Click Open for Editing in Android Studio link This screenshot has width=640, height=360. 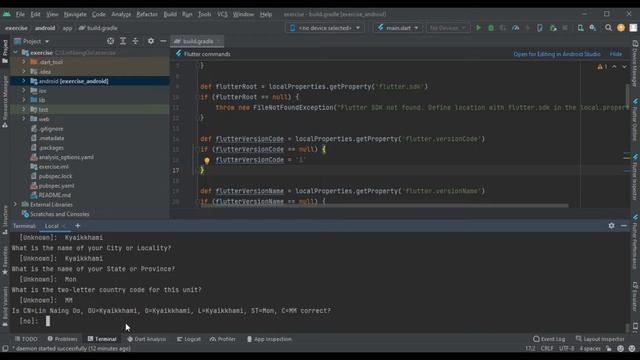pyautogui.click(x=557, y=54)
